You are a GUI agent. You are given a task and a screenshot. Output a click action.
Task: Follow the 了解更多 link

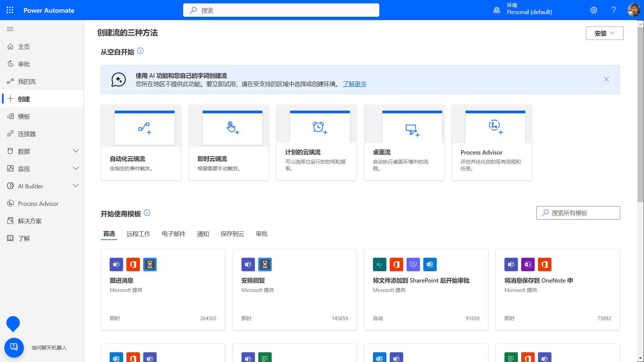click(355, 84)
